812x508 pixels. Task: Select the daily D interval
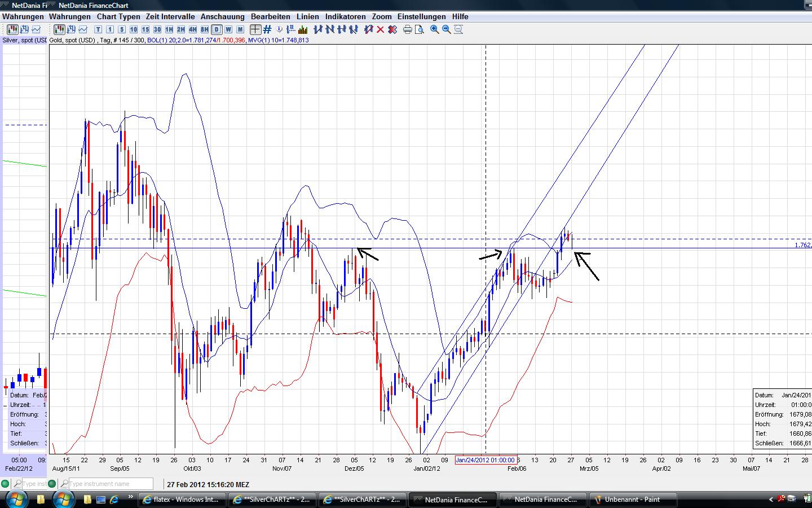tap(217, 29)
